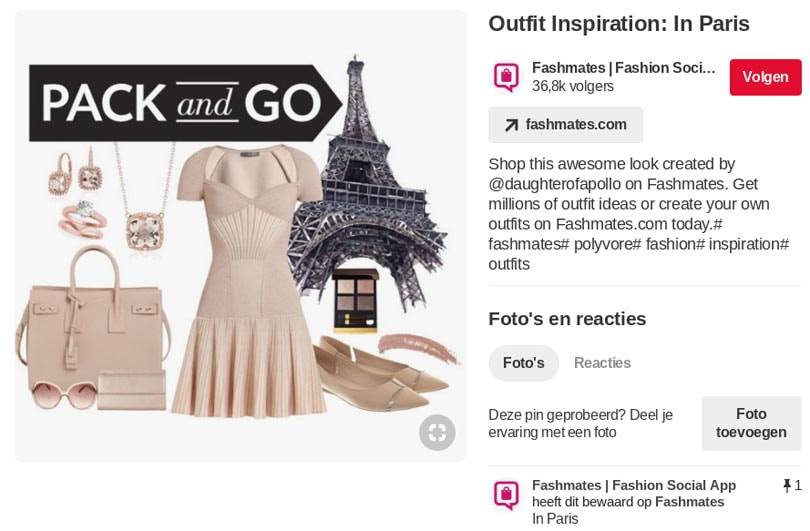
Task: Open the 'In Paris' board link
Action: [555, 519]
